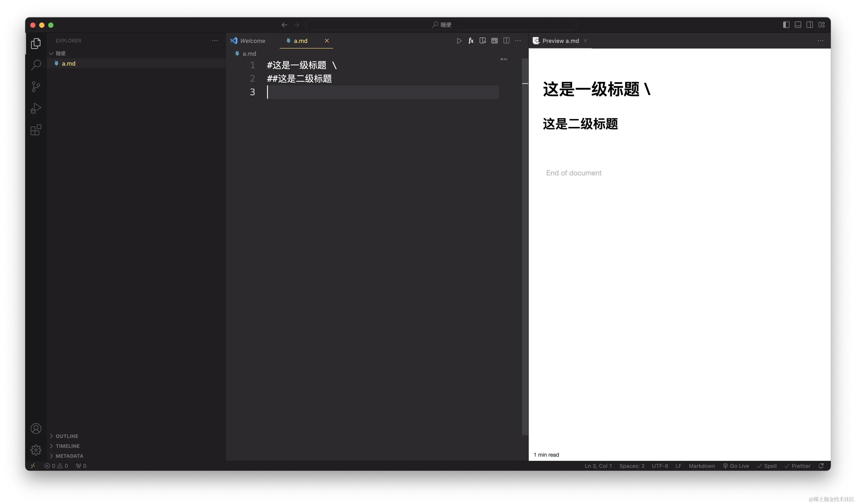This screenshot has width=856, height=504.
Task: Open Manage settings gear
Action: click(x=36, y=450)
